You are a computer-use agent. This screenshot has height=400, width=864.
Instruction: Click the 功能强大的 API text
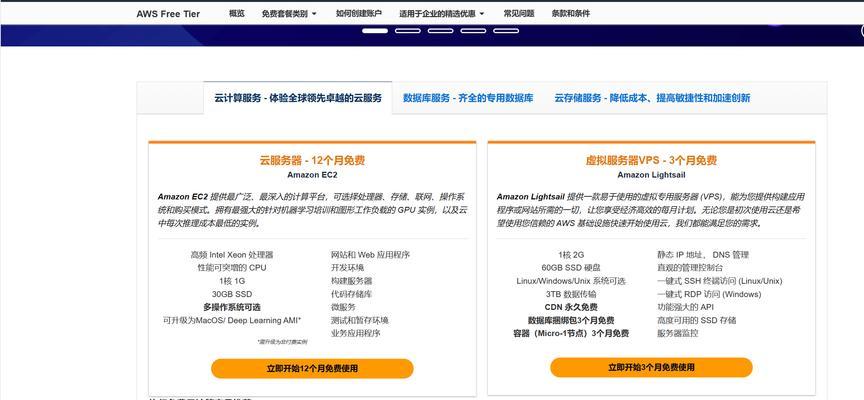coord(685,307)
